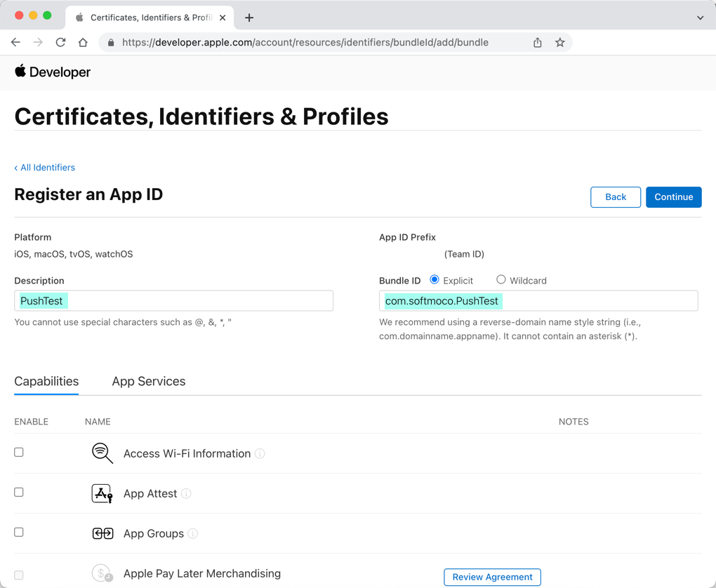
Task: Click info icon for Access Wi-Fi Information
Action: pos(260,454)
